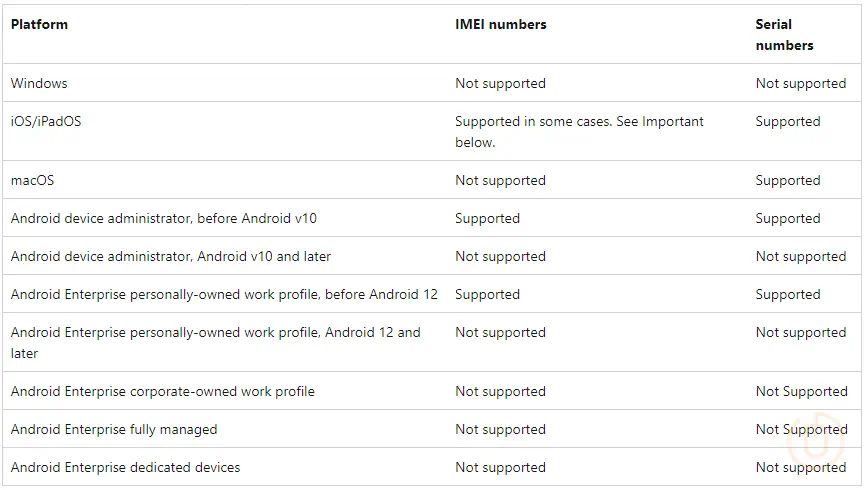Viewport: 865px width, 490px height.
Task: Click "Android Enterprise dedicated devices" platform cell
Action: click(126, 467)
